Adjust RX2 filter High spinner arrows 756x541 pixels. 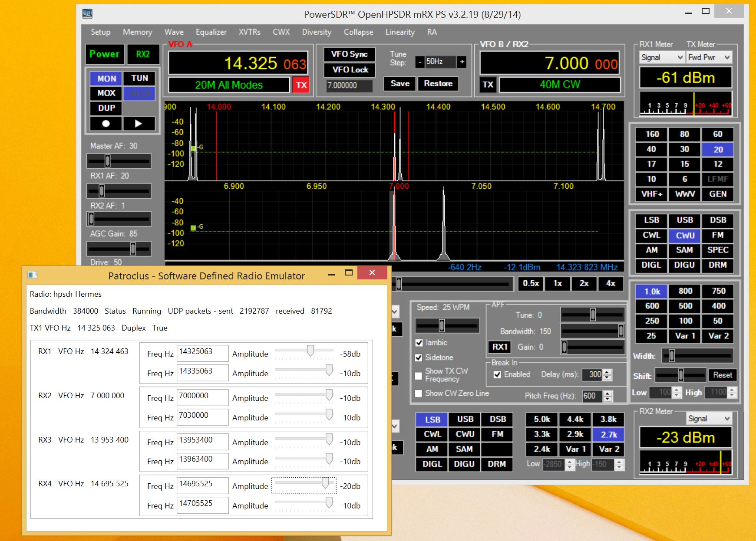coord(620,464)
